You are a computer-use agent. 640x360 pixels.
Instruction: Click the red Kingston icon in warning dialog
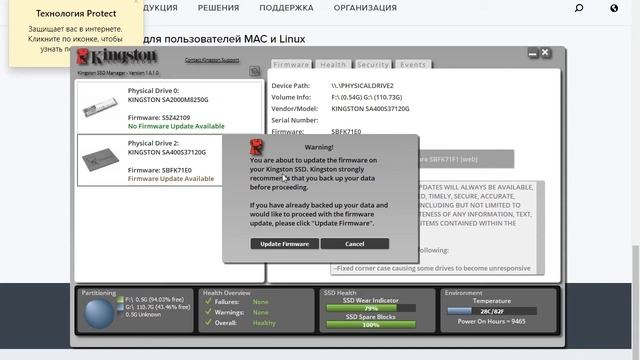[256, 147]
